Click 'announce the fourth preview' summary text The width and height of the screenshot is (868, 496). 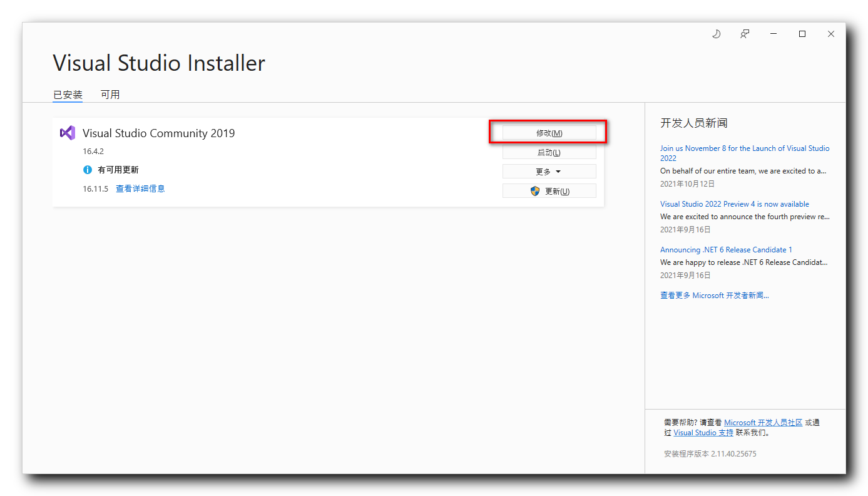(x=745, y=217)
